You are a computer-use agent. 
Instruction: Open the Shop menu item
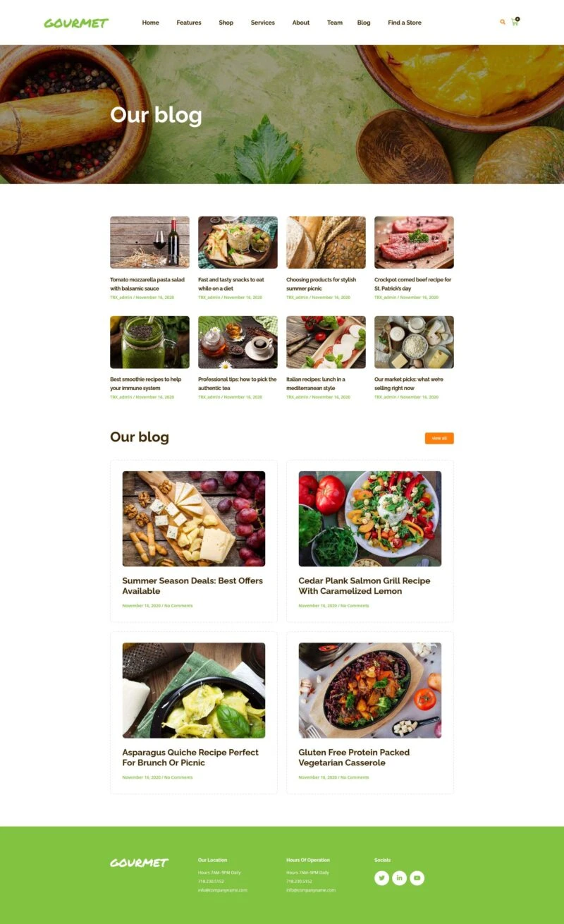tap(226, 23)
